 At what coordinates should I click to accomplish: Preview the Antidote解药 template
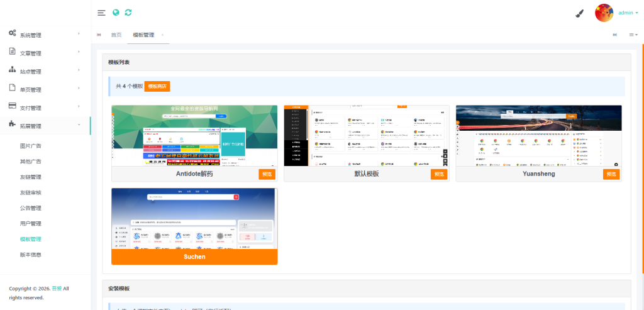click(x=267, y=174)
